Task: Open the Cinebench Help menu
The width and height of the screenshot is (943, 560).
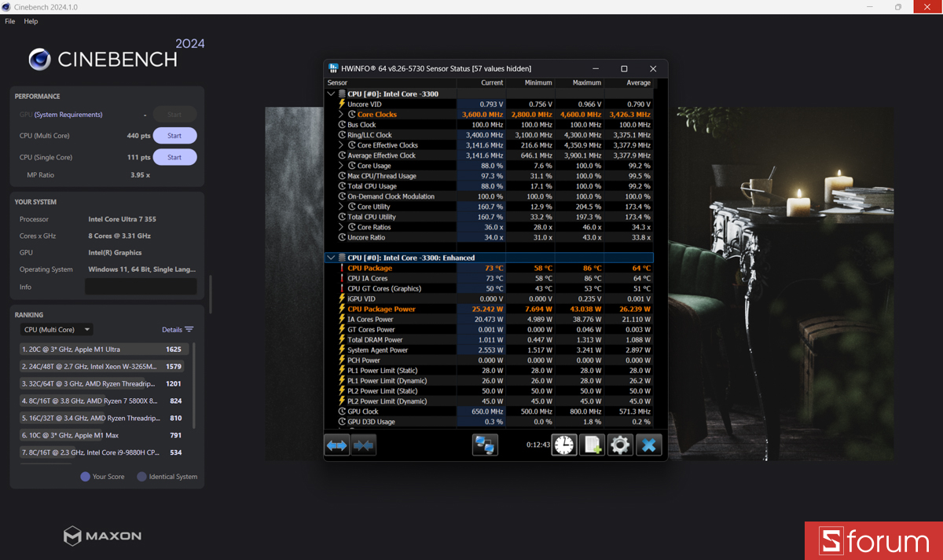Action: tap(31, 21)
